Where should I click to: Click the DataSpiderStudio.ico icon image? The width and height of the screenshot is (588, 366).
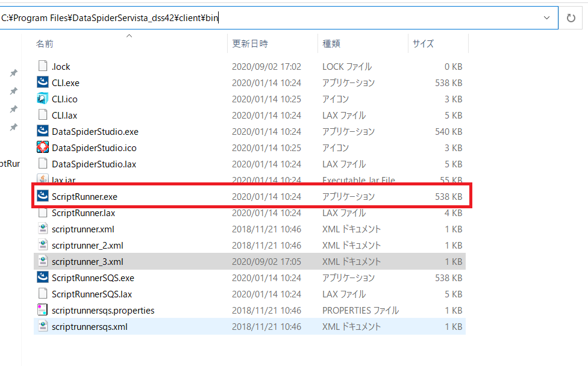point(43,147)
